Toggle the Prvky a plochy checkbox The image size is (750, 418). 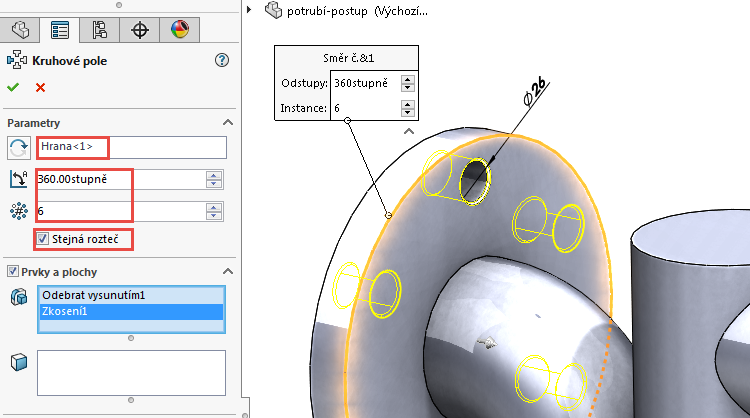[x=13, y=272]
